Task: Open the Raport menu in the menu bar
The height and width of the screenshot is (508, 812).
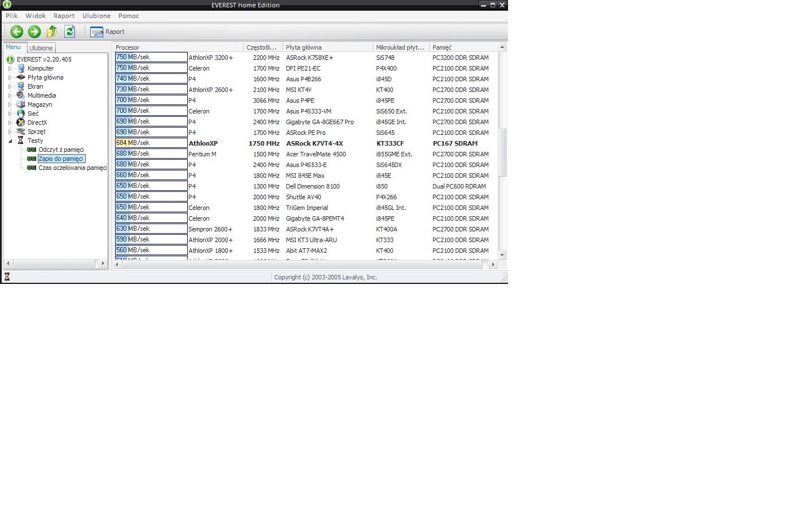Action: [64, 16]
